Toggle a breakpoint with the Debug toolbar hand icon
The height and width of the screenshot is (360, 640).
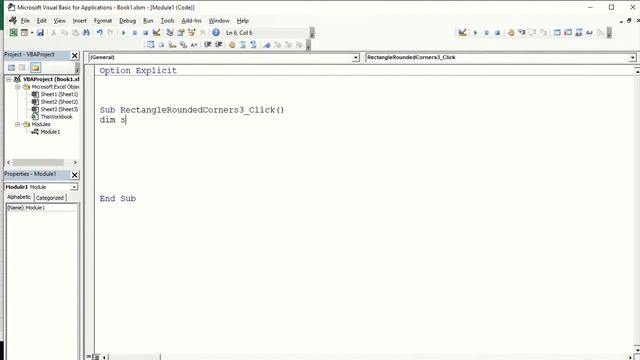point(511,33)
